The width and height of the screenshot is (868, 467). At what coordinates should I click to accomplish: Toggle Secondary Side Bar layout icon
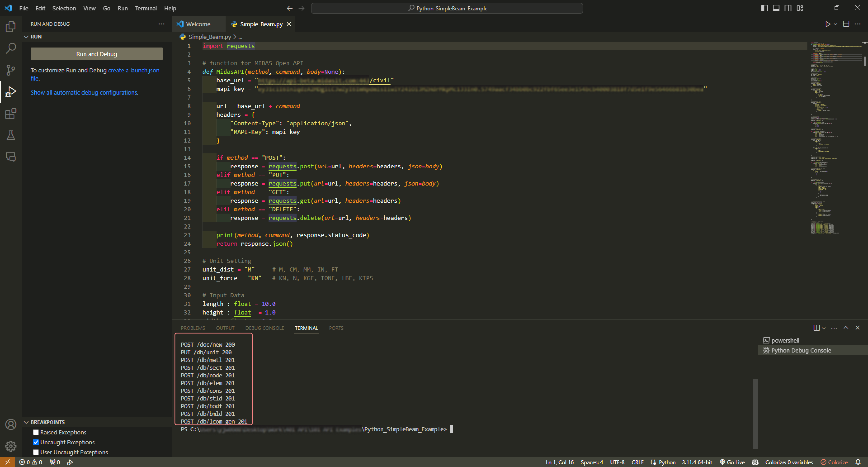pos(788,8)
